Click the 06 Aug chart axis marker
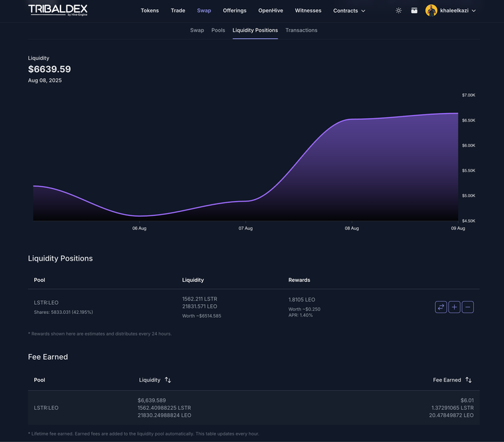 click(x=139, y=228)
